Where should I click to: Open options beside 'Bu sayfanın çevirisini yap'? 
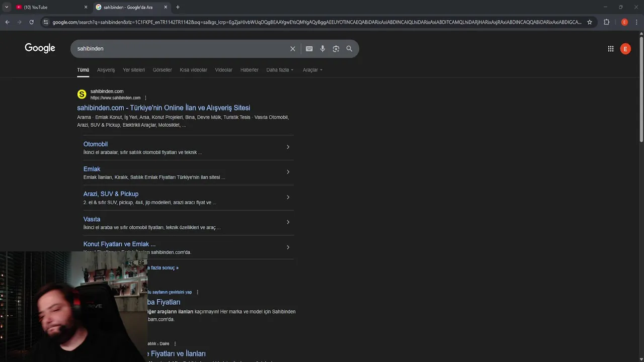[197, 292]
